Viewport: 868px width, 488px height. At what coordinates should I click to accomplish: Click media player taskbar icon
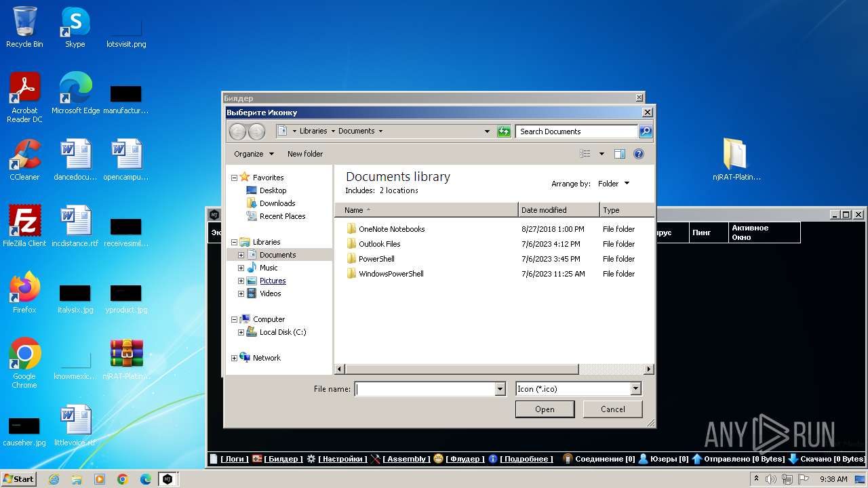click(x=100, y=479)
